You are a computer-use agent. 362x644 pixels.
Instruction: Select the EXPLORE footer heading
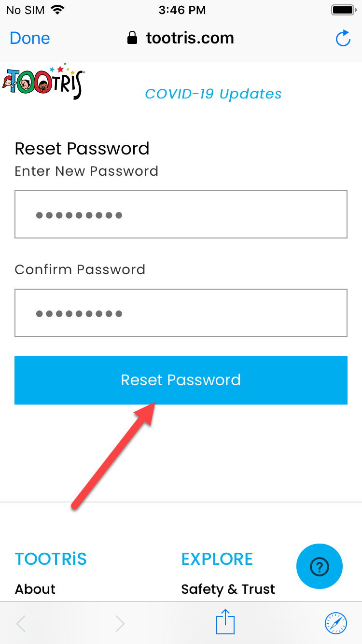217,559
